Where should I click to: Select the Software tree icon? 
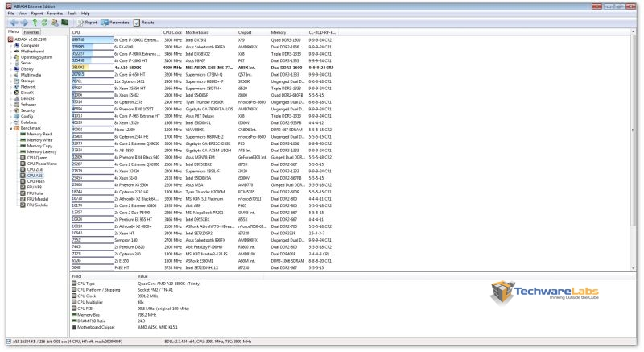(17, 105)
